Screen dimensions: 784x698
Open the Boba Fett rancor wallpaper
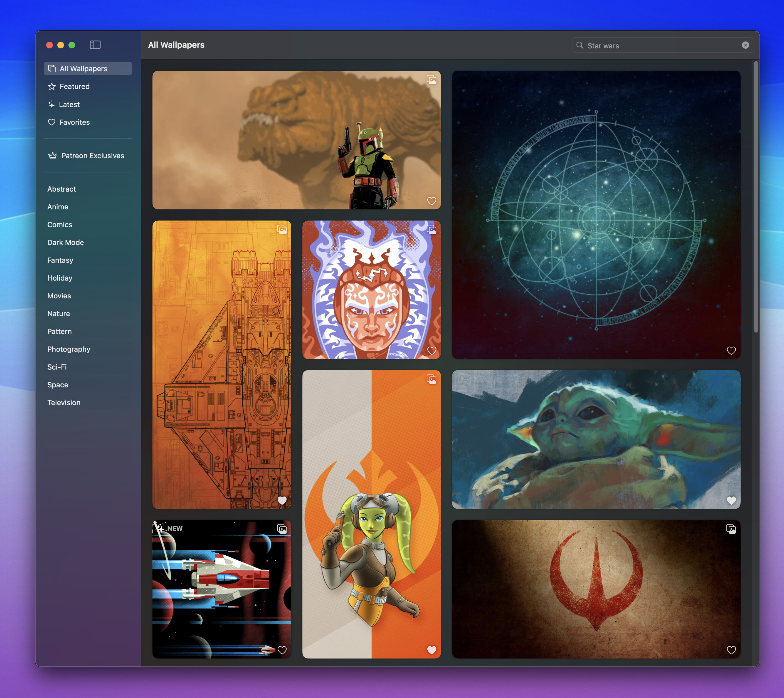(296, 140)
